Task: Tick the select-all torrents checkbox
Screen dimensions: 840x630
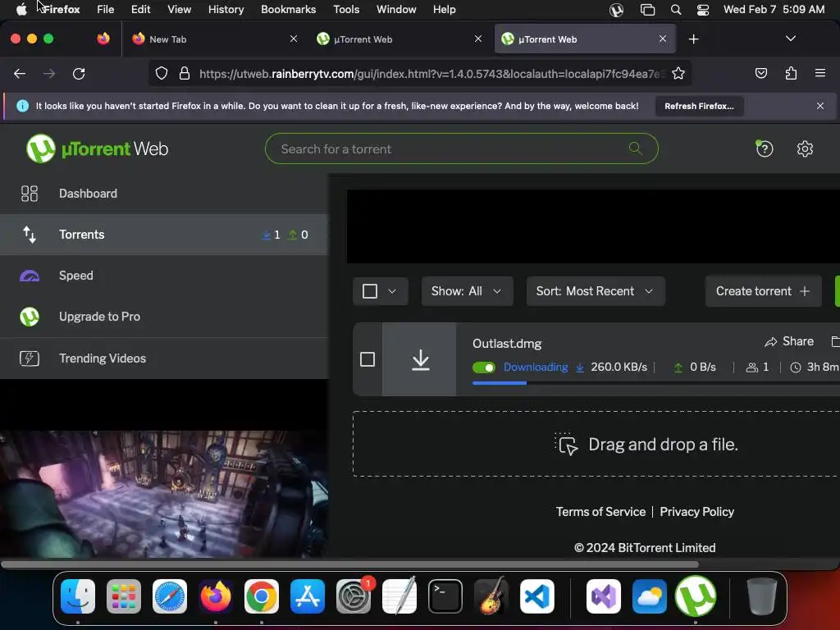Action: [370, 291]
